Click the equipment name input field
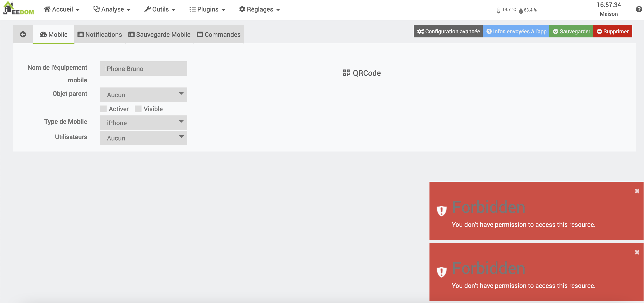Viewport: 644px width, 303px height. pos(143,69)
